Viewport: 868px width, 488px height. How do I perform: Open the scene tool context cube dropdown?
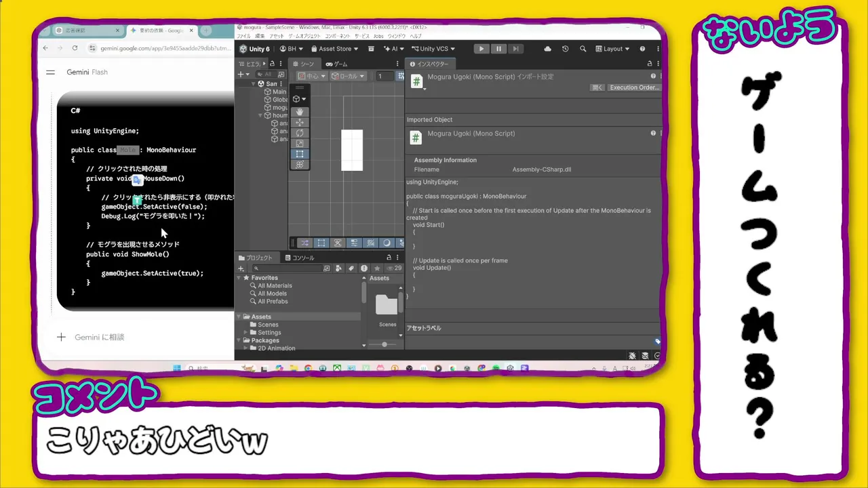pyautogui.click(x=299, y=99)
